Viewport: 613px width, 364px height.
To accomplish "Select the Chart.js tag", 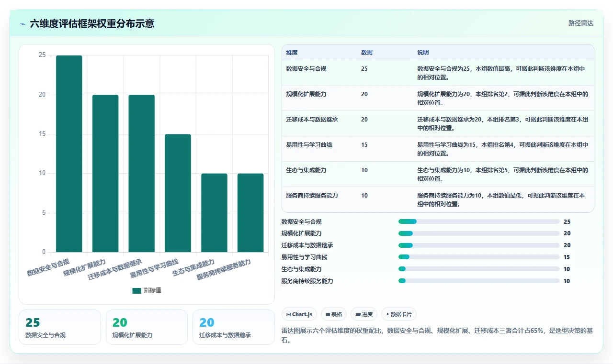I will 299,314.
